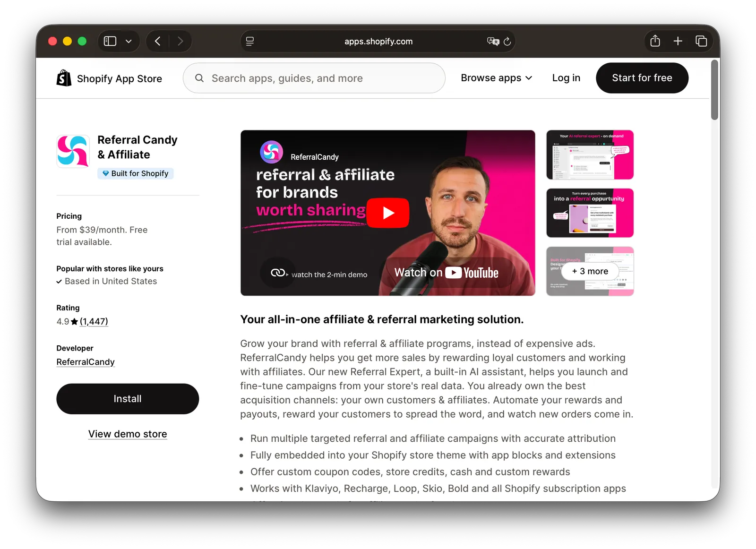Show the + 3 more screenshots
756x549 pixels.
(590, 271)
